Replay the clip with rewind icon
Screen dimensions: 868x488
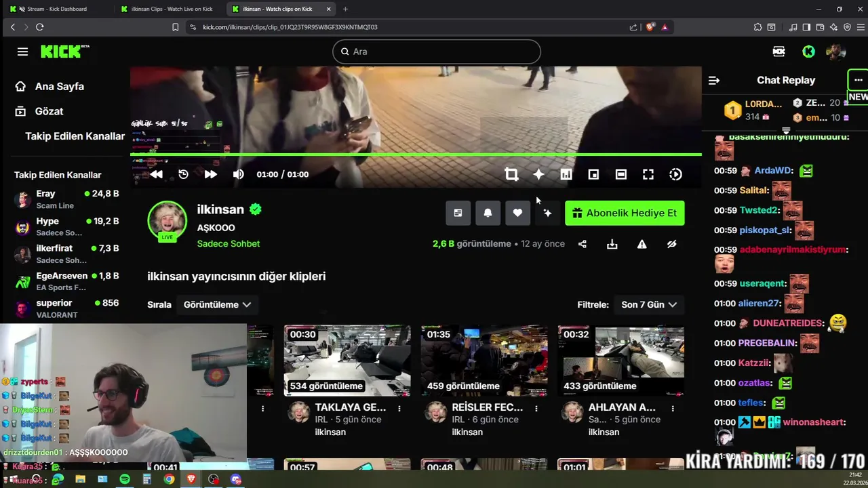pos(183,174)
